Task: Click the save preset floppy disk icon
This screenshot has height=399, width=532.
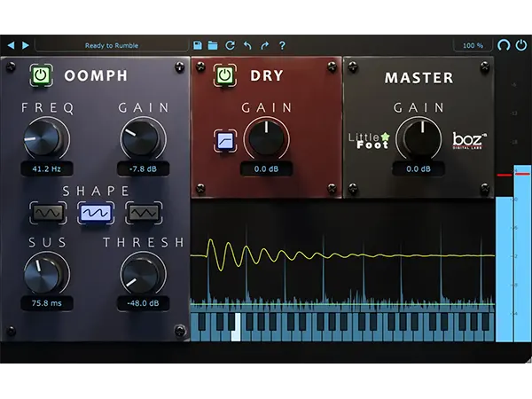Action: pyautogui.click(x=197, y=44)
